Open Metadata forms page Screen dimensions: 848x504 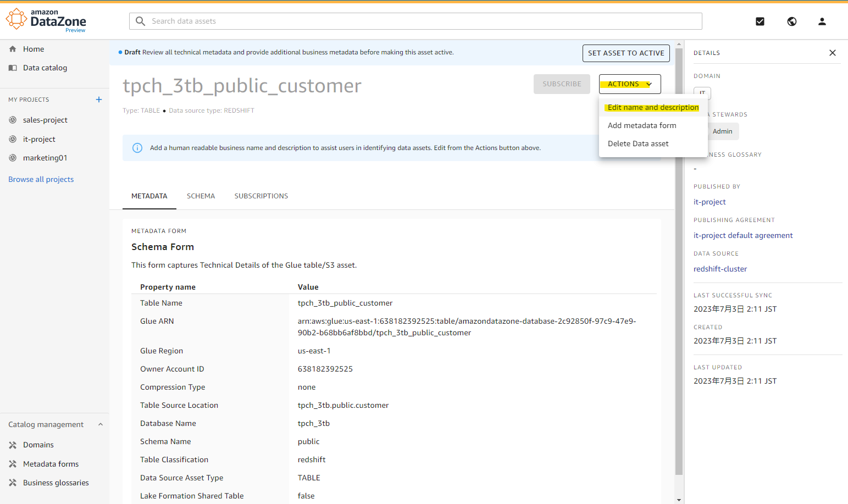[x=51, y=464]
